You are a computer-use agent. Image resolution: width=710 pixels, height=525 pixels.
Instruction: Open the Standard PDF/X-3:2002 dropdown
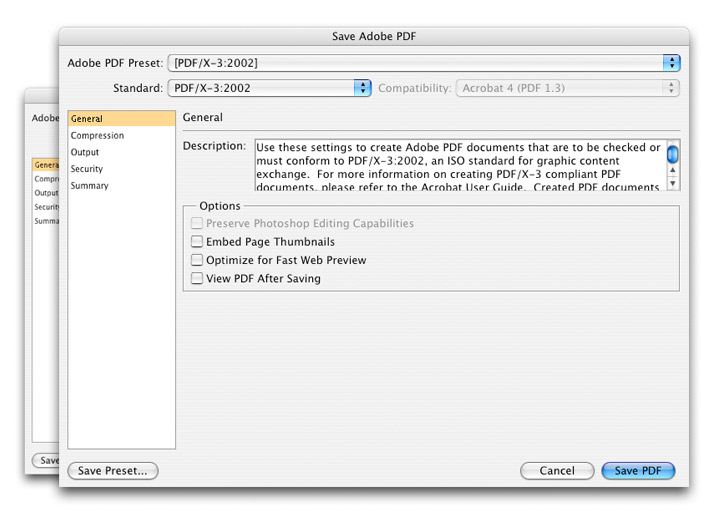click(x=269, y=88)
